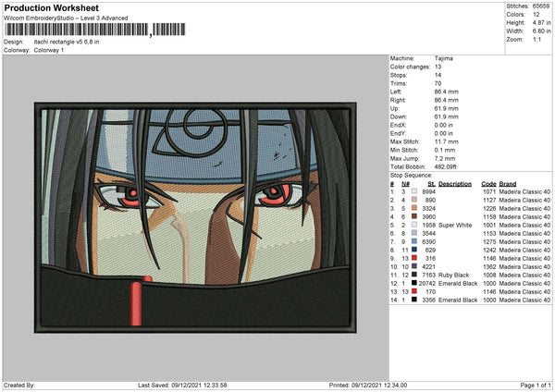Click the Right value 86.4 mm
This screenshot has width=555, height=392.
click(x=447, y=100)
